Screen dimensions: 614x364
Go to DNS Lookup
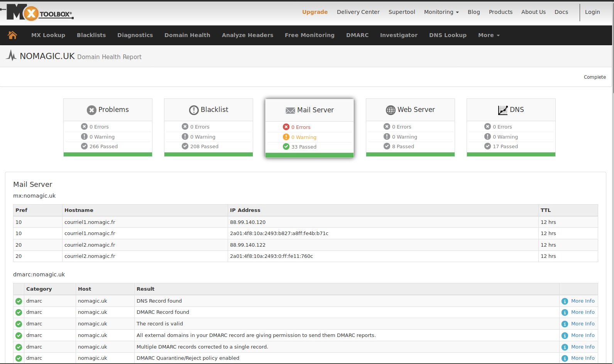448,35
